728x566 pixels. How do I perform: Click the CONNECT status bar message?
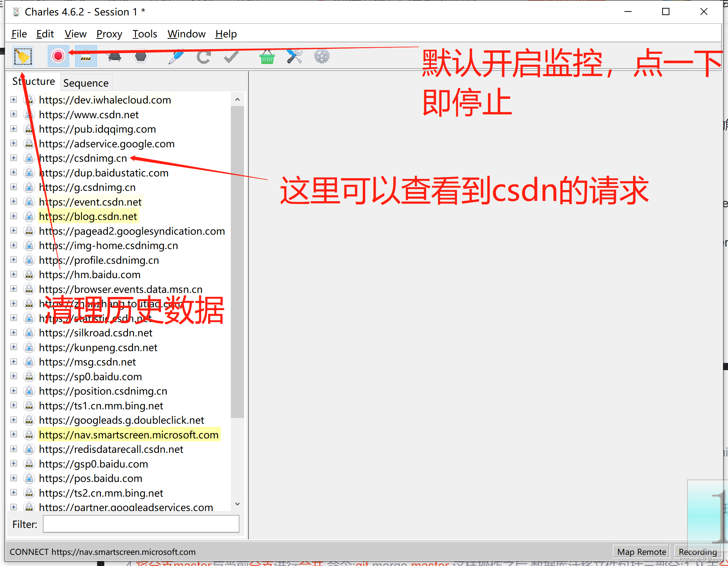[x=102, y=552]
